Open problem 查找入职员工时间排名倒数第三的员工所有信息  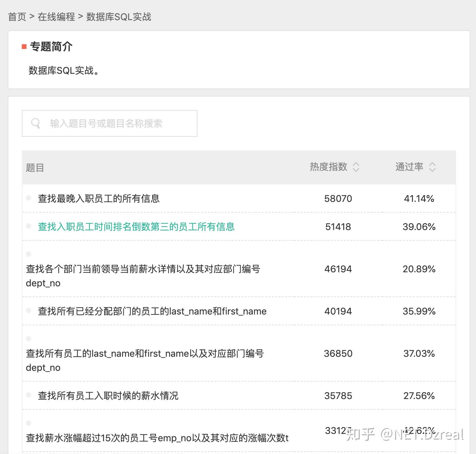click(x=136, y=227)
